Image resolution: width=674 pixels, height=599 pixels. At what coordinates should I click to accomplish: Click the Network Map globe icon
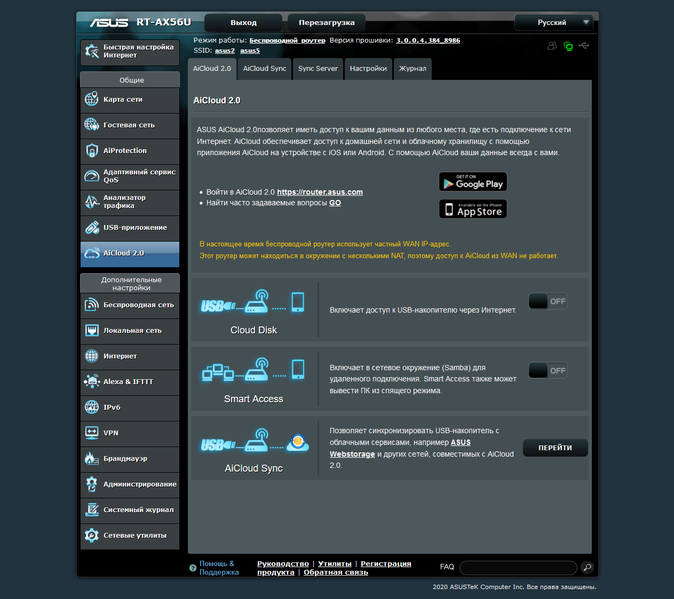pyautogui.click(x=92, y=99)
